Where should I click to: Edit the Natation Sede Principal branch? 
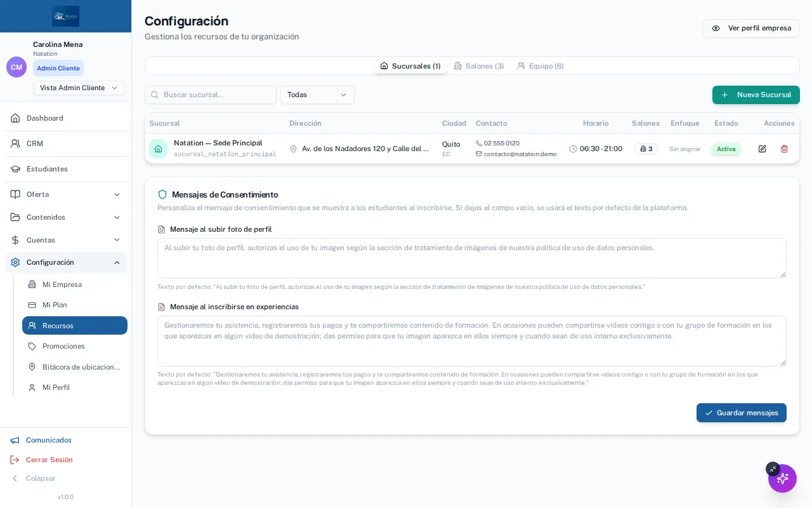762,149
